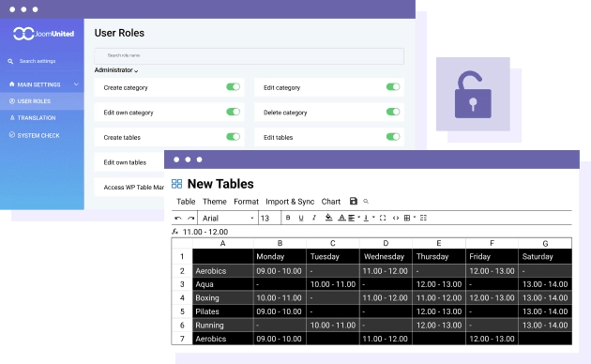Select the Running row label cell
This screenshot has height=364, width=591.
[223, 325]
